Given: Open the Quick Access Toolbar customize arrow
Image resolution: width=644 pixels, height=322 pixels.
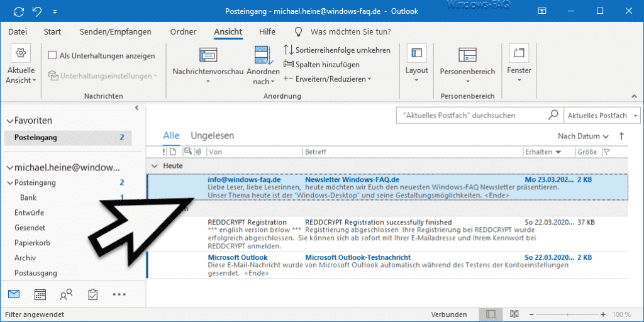Looking at the screenshot, I should click(x=55, y=11).
